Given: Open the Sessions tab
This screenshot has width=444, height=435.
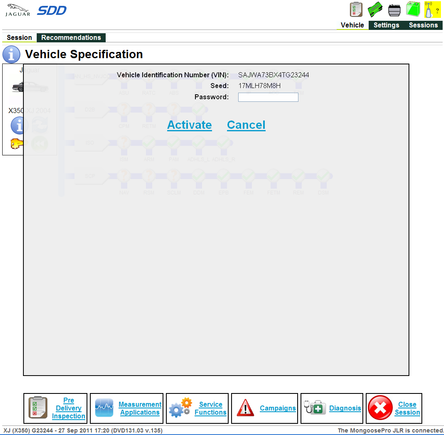Looking at the screenshot, I should pyautogui.click(x=423, y=25).
